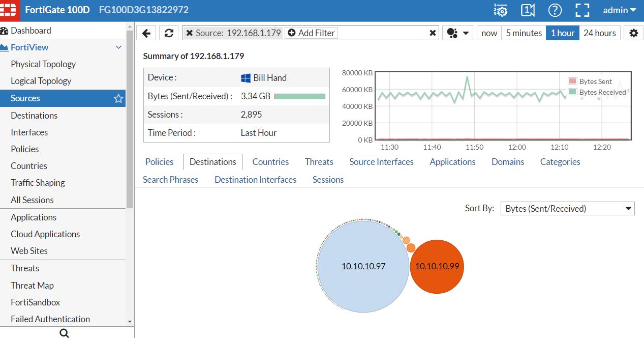Open the CLI console icon in header
644x338 pixels.
(x=528, y=10)
